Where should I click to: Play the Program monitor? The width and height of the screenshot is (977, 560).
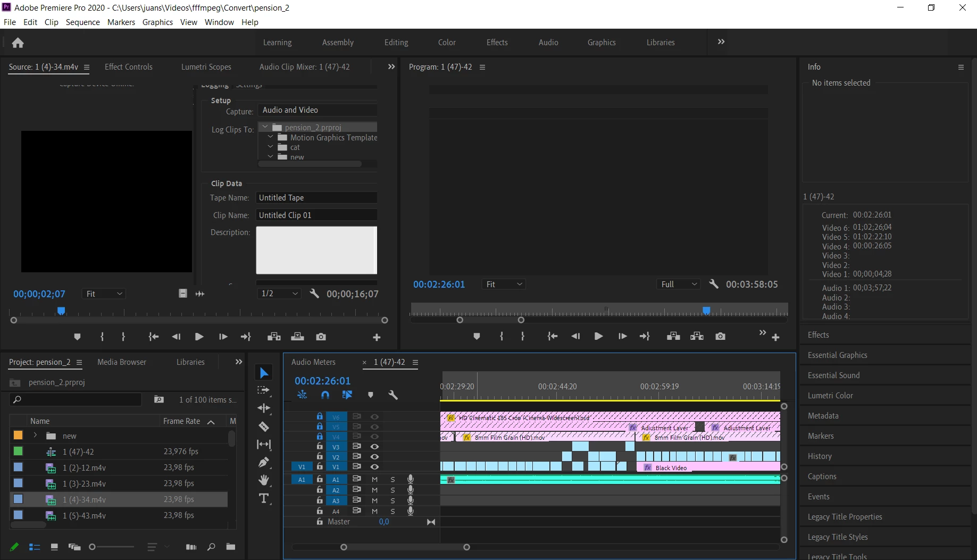tap(598, 336)
